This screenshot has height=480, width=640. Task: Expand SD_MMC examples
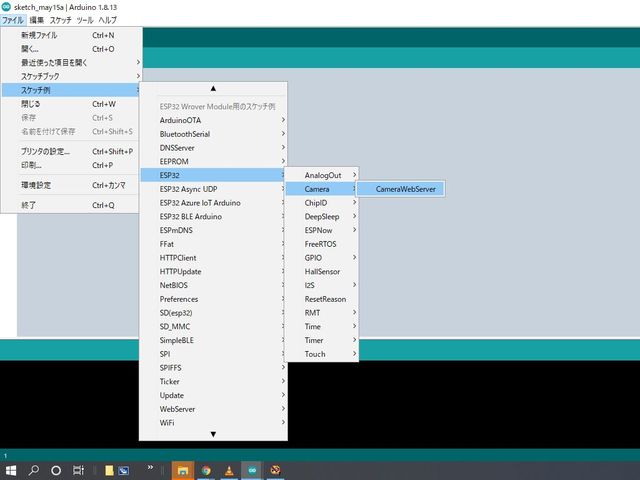pos(213,327)
